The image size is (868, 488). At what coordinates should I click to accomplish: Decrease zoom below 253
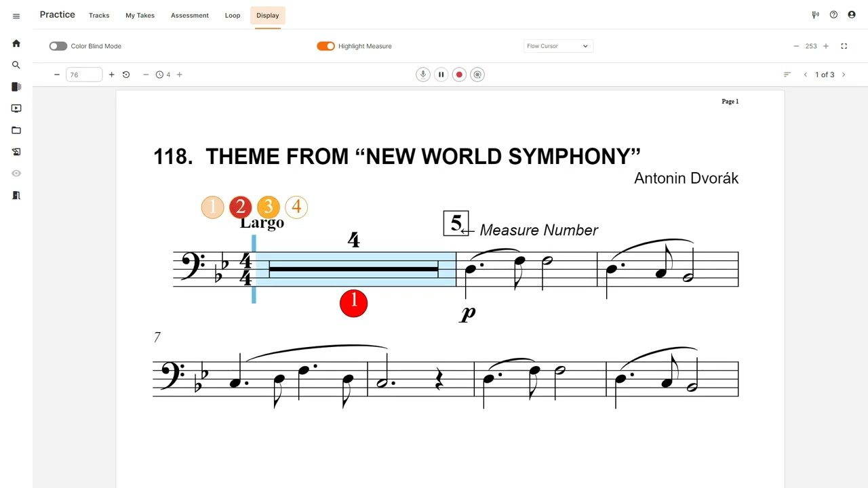(x=796, y=46)
